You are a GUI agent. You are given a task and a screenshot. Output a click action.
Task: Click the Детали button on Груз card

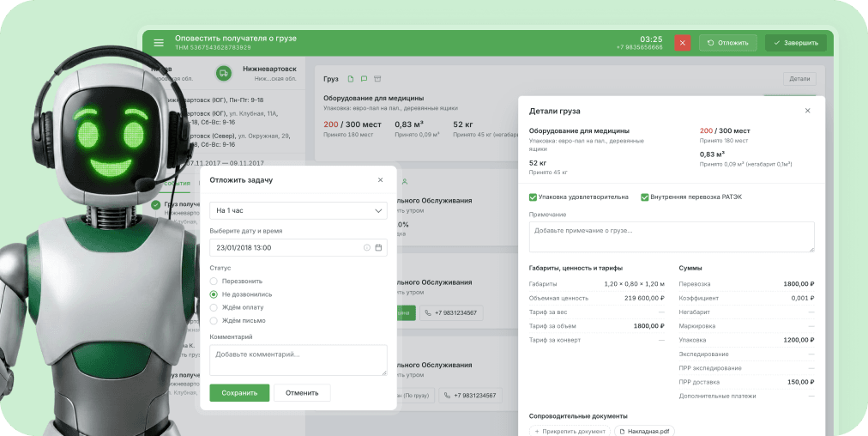(799, 79)
